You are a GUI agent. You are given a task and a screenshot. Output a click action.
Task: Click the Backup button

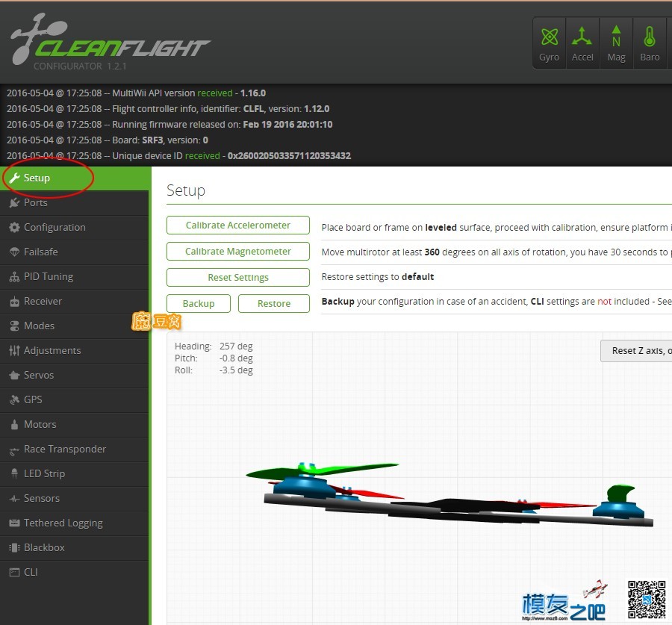point(199,303)
